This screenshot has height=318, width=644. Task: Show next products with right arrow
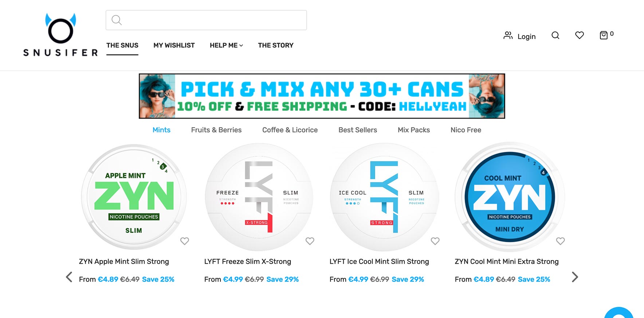pyautogui.click(x=575, y=277)
